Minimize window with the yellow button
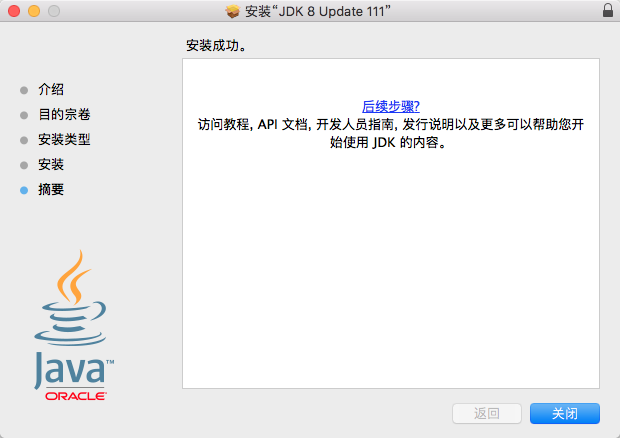The width and height of the screenshot is (620, 438). click(x=34, y=11)
